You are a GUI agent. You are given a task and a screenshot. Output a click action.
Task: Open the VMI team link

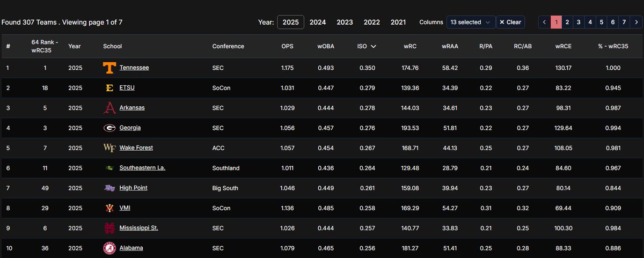coord(125,208)
